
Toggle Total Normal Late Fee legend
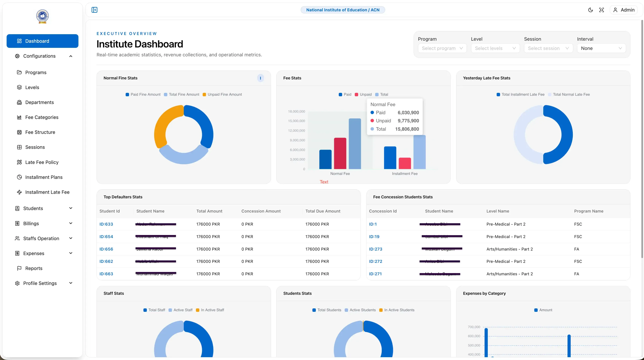(569, 95)
